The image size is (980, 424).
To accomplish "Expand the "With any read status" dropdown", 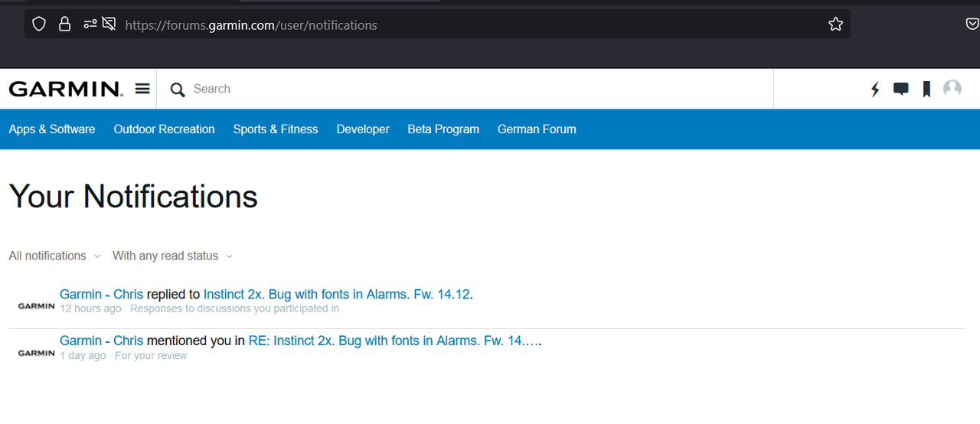I will click(x=172, y=256).
